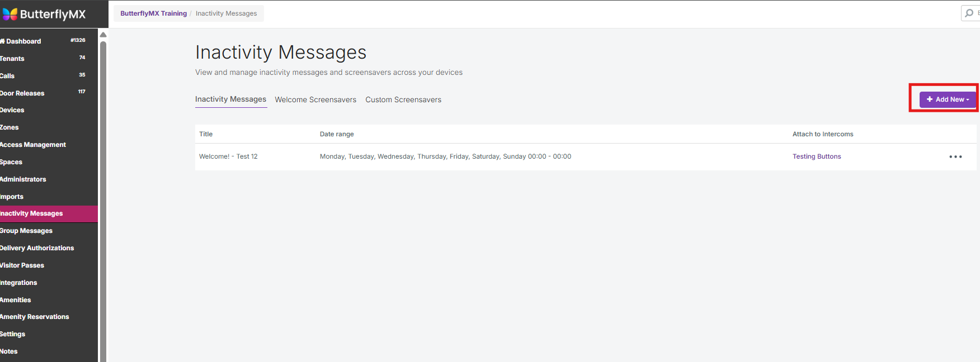980x362 pixels.
Task: Open Tenants in the sidebar
Action: click(12, 59)
